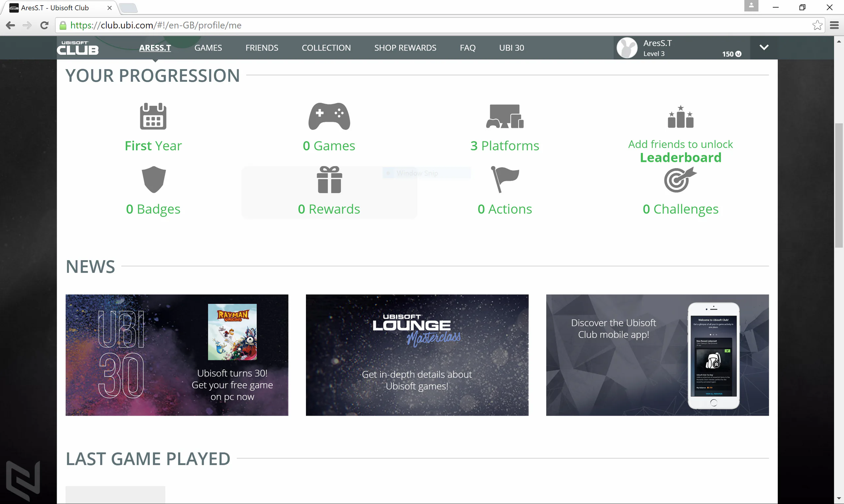The width and height of the screenshot is (844, 504).
Task: Open the 0 Actions link
Action: [x=505, y=209]
